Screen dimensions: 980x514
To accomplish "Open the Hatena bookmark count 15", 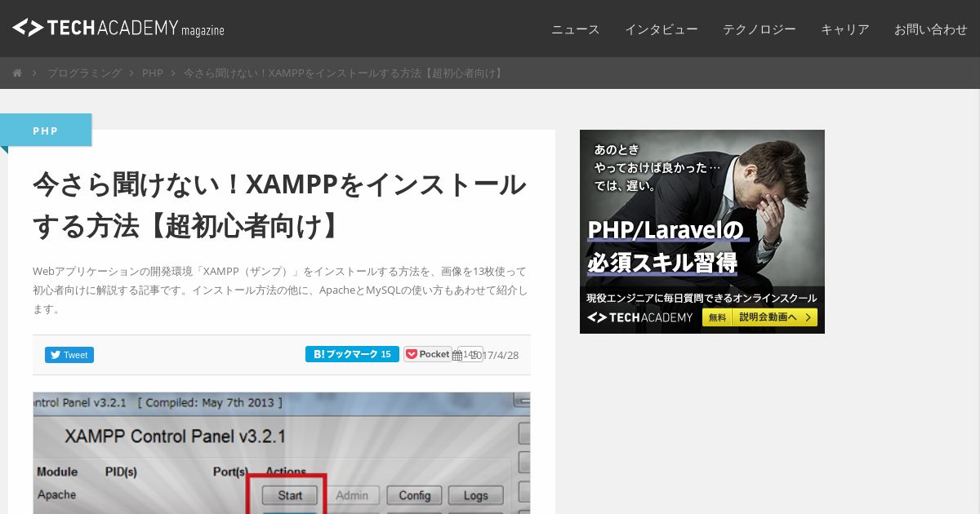I will click(386, 354).
